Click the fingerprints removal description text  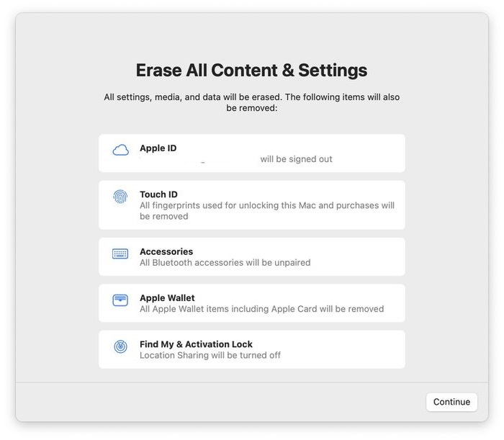[266, 210]
